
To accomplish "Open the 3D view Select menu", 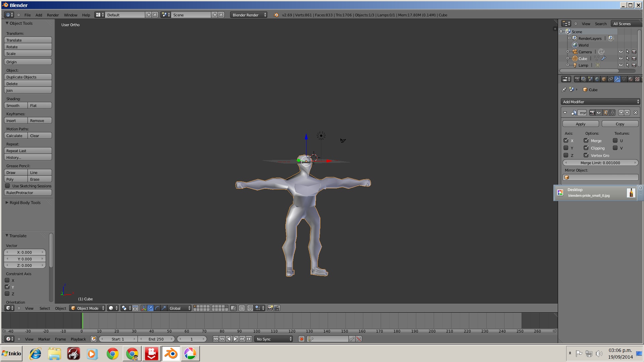I will [x=45, y=308].
